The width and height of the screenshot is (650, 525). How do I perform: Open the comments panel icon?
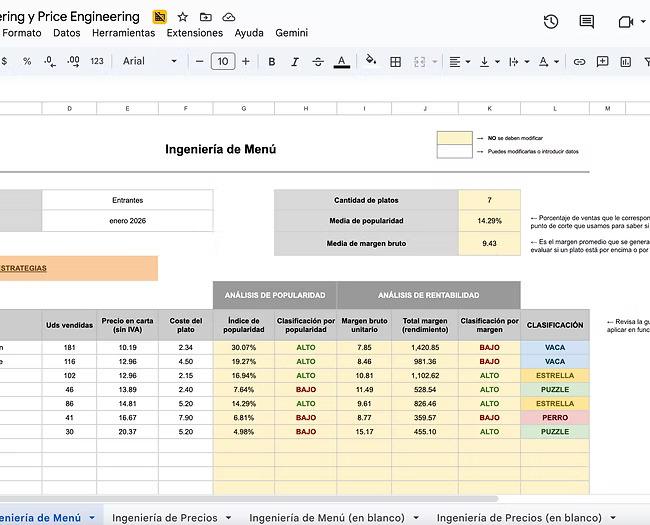[x=587, y=21]
